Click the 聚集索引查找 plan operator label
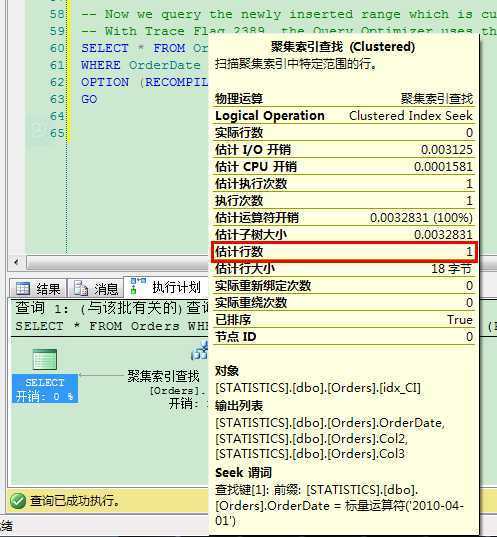497x537 pixels. pos(163,376)
